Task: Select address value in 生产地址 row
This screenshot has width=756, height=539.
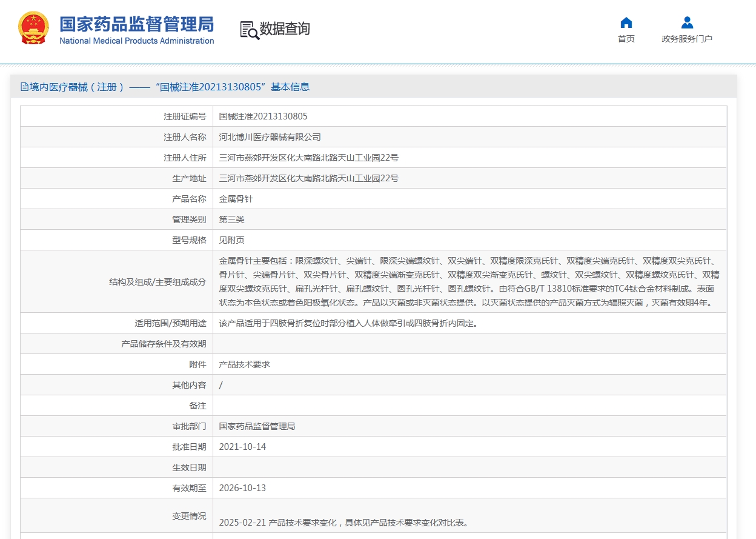Action: point(309,178)
